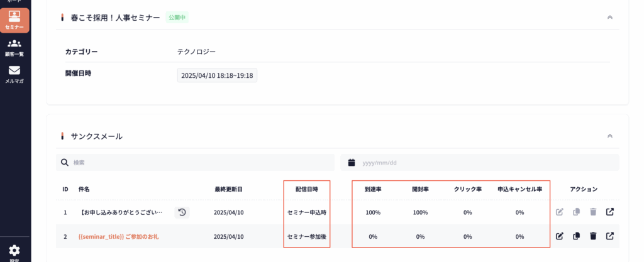
Task: View history for thank-you email row 1
Action: pos(182,212)
